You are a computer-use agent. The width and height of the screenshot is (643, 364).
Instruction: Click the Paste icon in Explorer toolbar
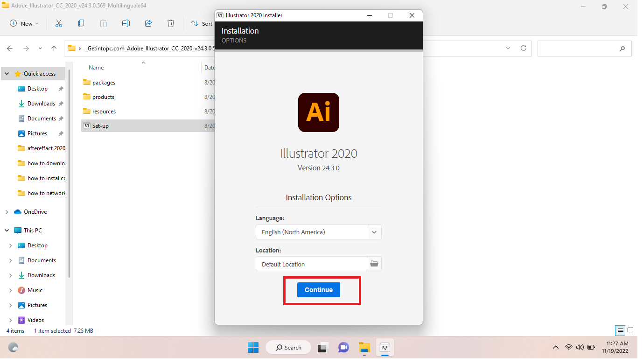click(104, 23)
